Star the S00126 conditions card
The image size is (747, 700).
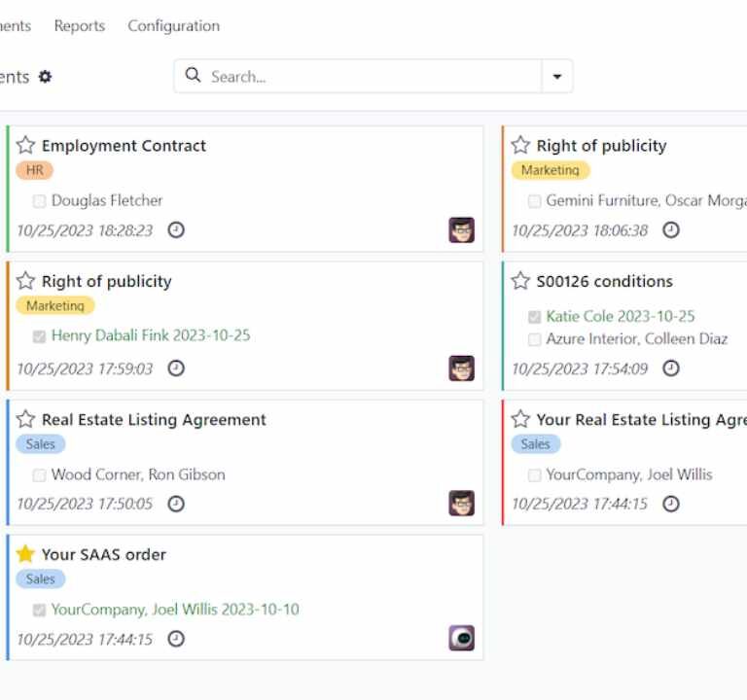520,281
